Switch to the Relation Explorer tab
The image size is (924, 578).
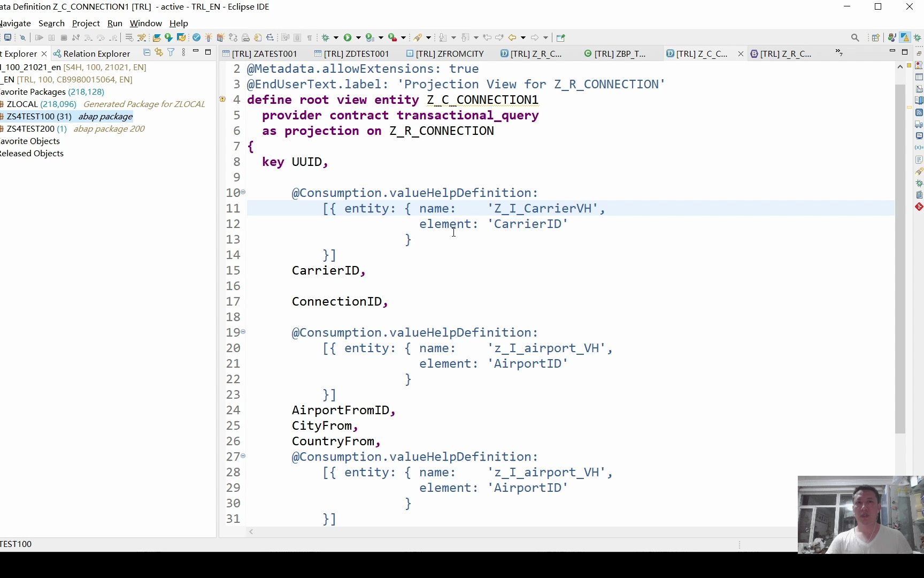point(91,54)
